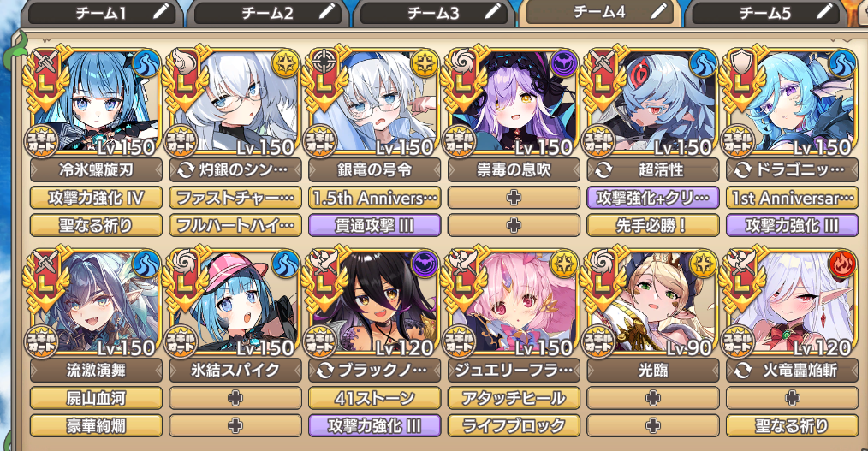This screenshot has width=868, height=451.
Task: Expand the 光臨 skill bar
Action: pyautogui.click(x=653, y=371)
